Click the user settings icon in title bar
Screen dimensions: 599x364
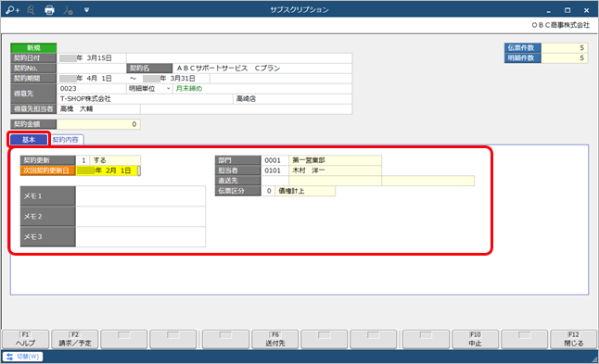pos(68,10)
